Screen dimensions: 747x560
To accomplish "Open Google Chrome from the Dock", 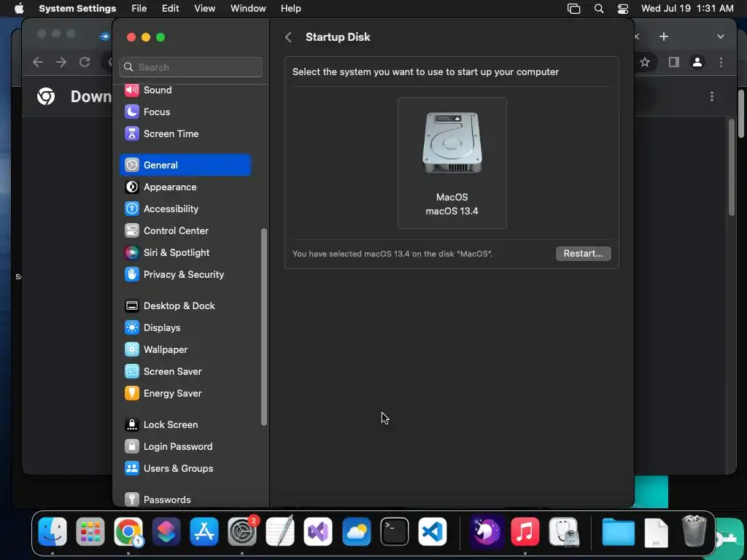I will tap(128, 532).
